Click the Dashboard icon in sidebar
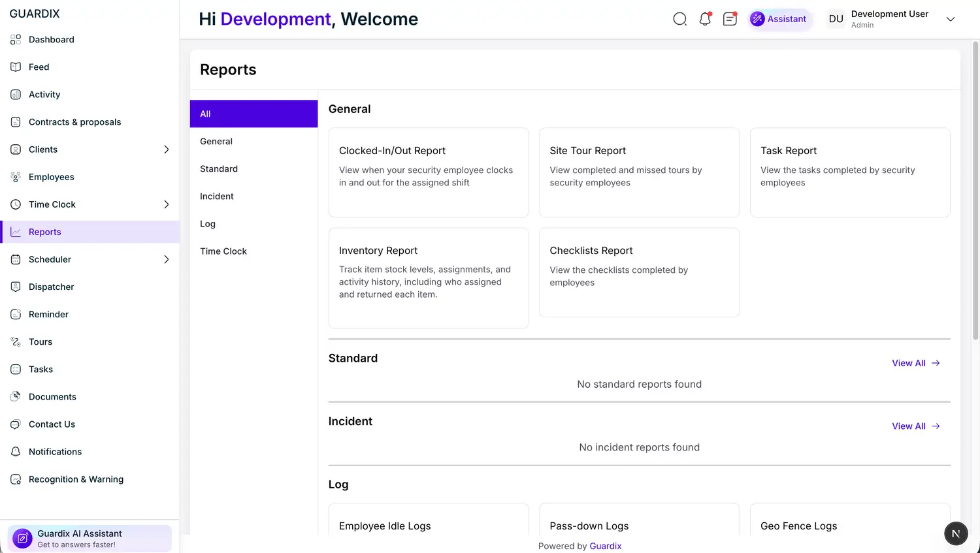Screen dimensions: 980x553 coord(16,40)
